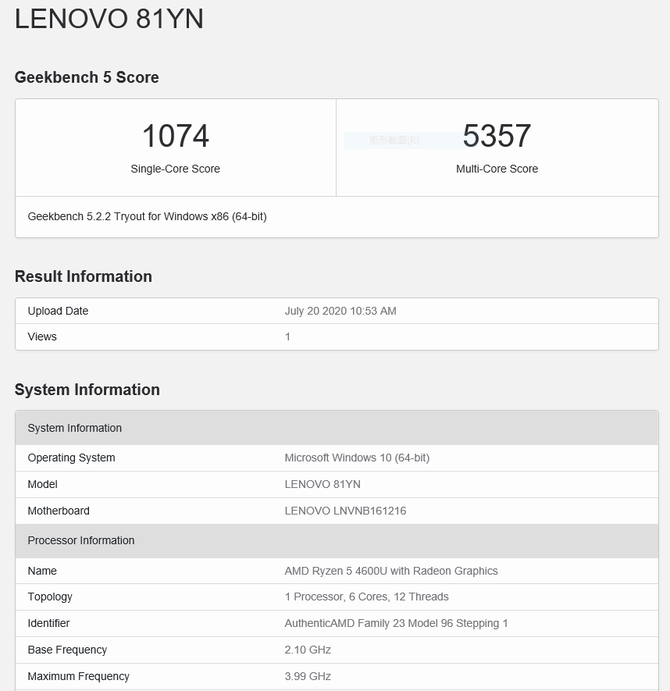Click the LENOVO 81YN page title
Viewport: 670px width, 691px height.
109,20
